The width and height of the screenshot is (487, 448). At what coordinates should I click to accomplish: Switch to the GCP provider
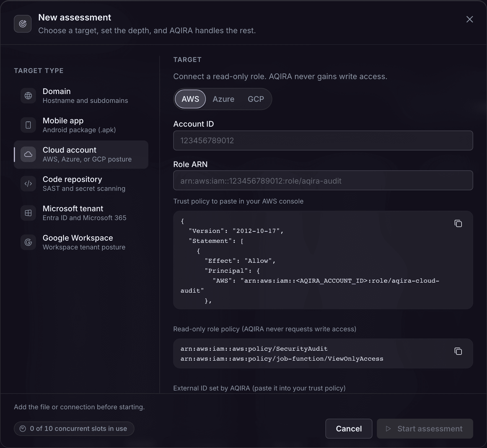point(256,99)
